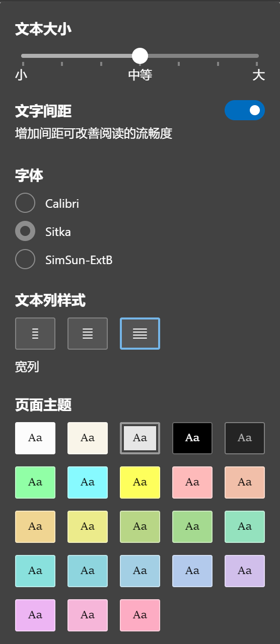Select the Sitka font radio button

pyautogui.click(x=25, y=231)
